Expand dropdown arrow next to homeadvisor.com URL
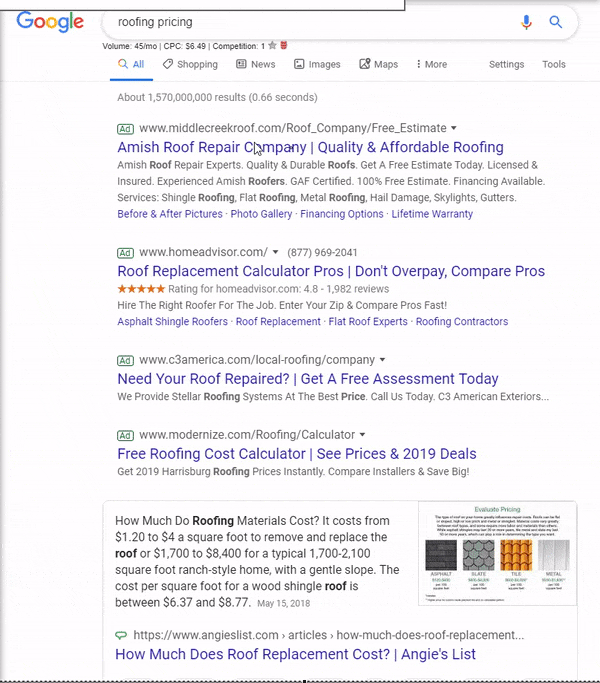The height and width of the screenshot is (683, 600). pos(275,252)
